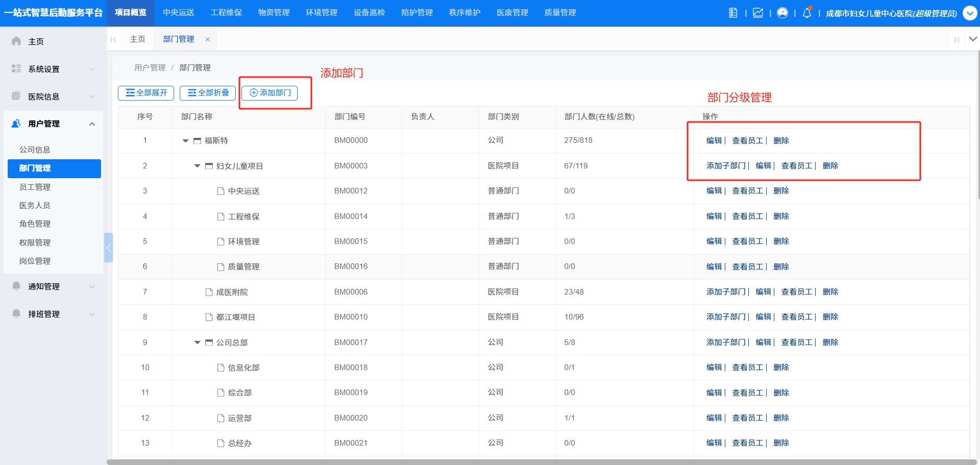Open user account dropdown arrow circle

(970, 13)
